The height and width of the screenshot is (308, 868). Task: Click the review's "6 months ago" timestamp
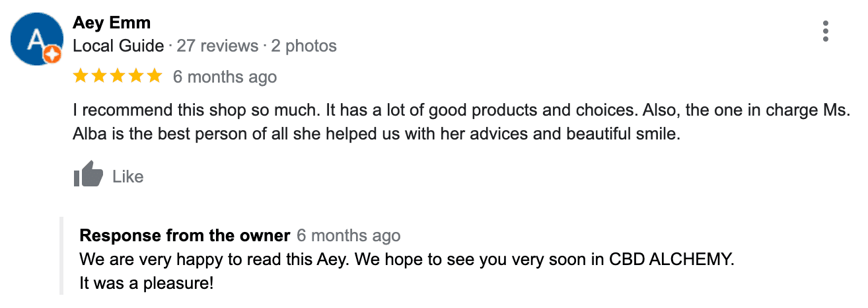(x=225, y=77)
